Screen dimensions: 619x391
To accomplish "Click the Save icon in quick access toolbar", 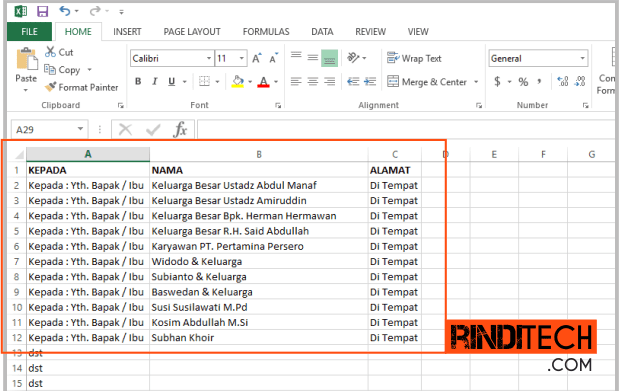I will 42,11.
